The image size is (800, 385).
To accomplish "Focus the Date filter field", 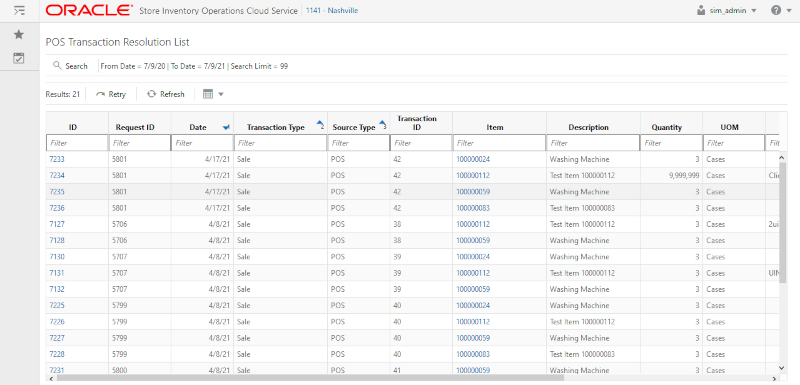I will click(202, 143).
